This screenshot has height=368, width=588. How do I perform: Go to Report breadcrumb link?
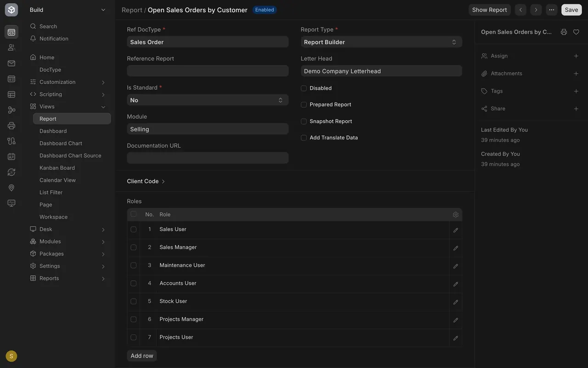click(132, 10)
